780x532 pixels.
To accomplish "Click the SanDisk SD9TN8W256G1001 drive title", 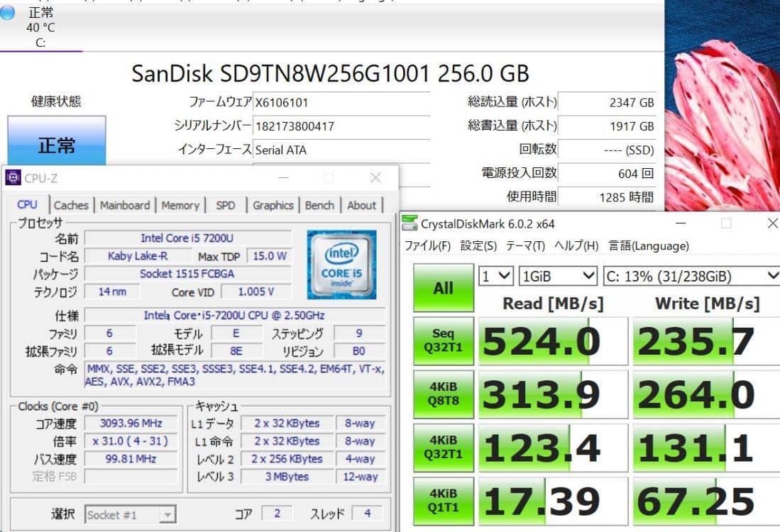I will coord(330,74).
